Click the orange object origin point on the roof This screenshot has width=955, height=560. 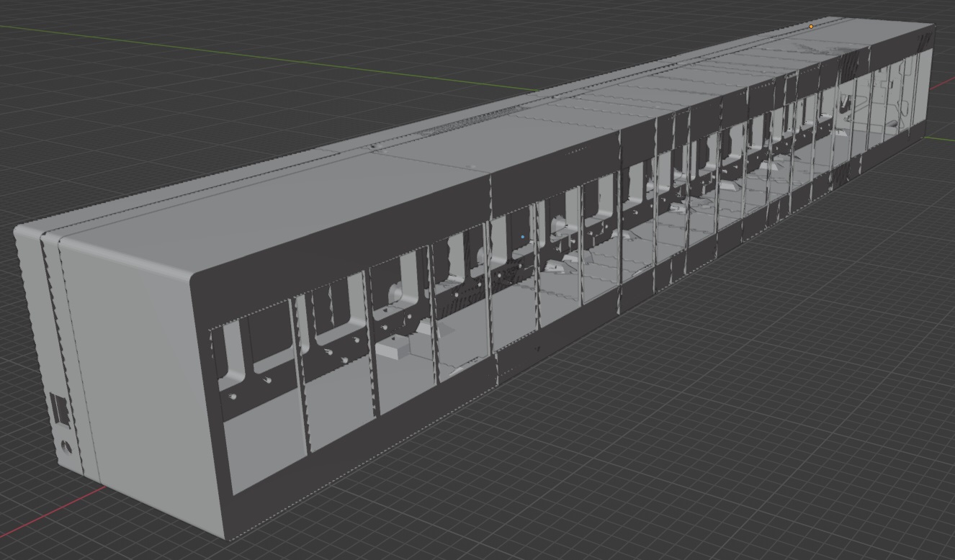[811, 26]
